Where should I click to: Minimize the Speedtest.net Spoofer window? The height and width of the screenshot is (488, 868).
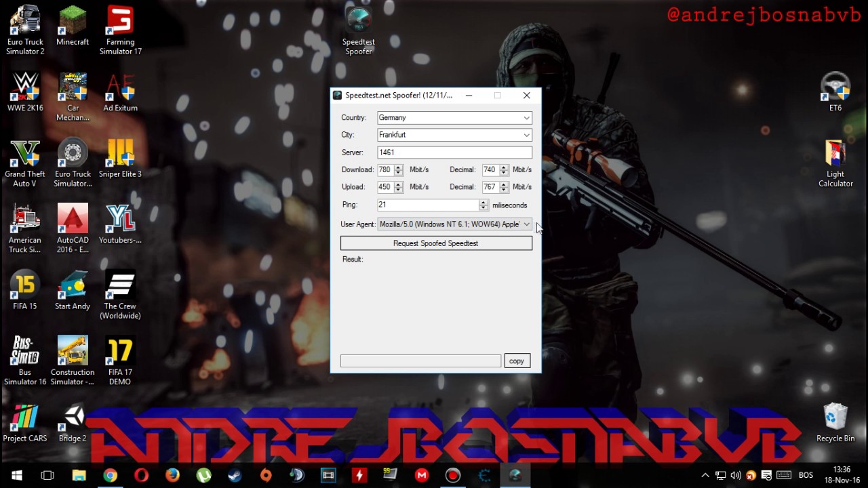469,96
